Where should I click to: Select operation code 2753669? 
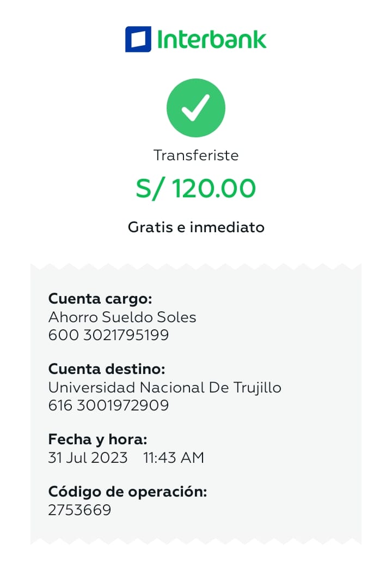tap(79, 510)
